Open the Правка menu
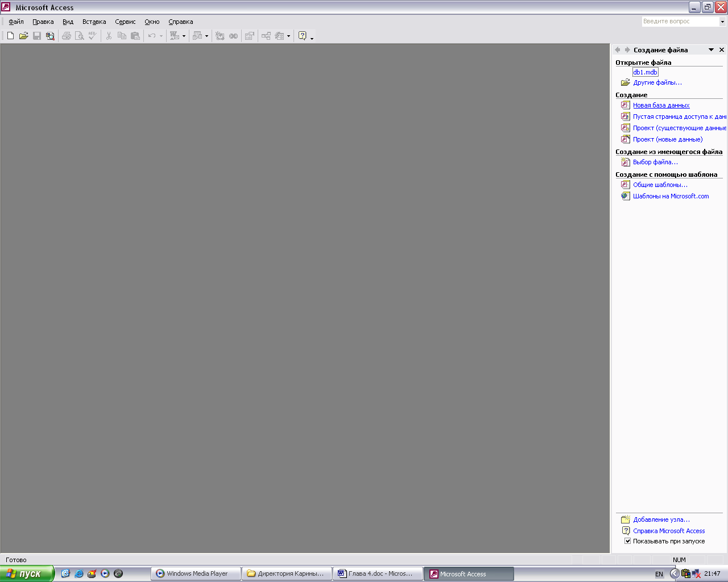This screenshot has width=728, height=582. (43, 22)
